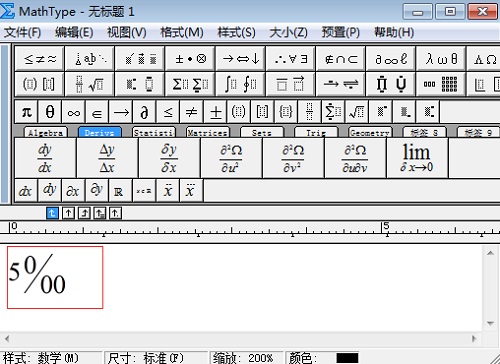Screen dimensions: 500x364
Task: Insert the right arrow symbol
Action: coord(121,112)
